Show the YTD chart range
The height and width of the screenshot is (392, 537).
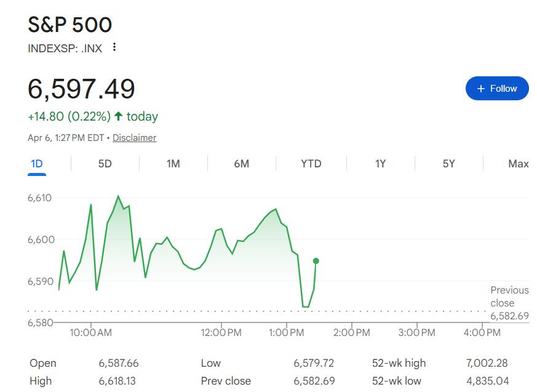tap(311, 164)
